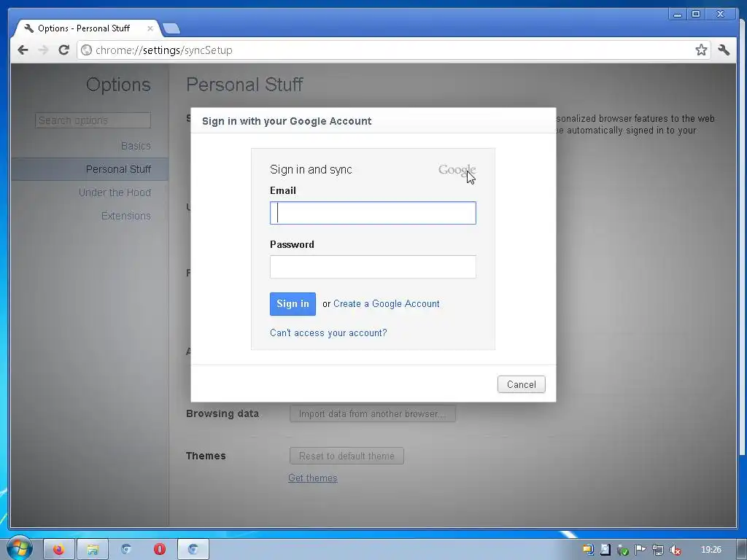Cancel the sign-in dialog
The height and width of the screenshot is (560, 747).
[521, 384]
